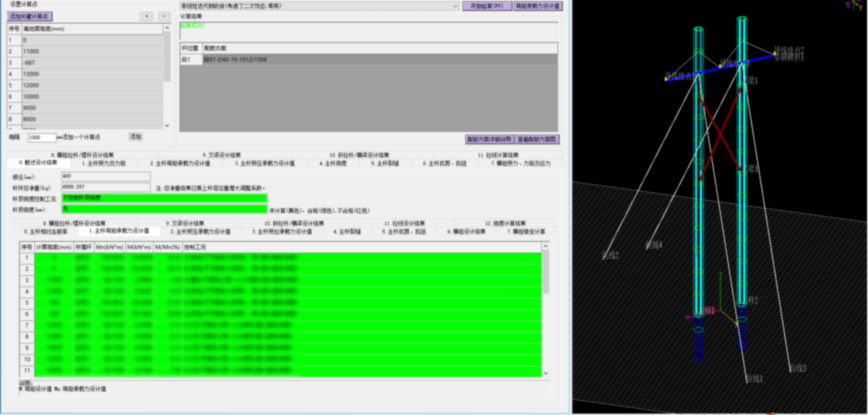Select calculation point row with height 10000

point(92,96)
